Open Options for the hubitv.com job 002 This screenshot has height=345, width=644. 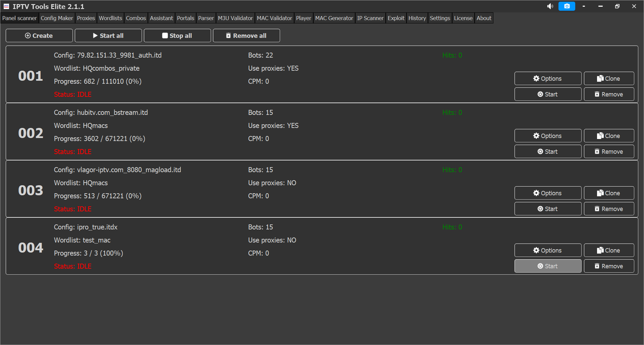point(547,136)
